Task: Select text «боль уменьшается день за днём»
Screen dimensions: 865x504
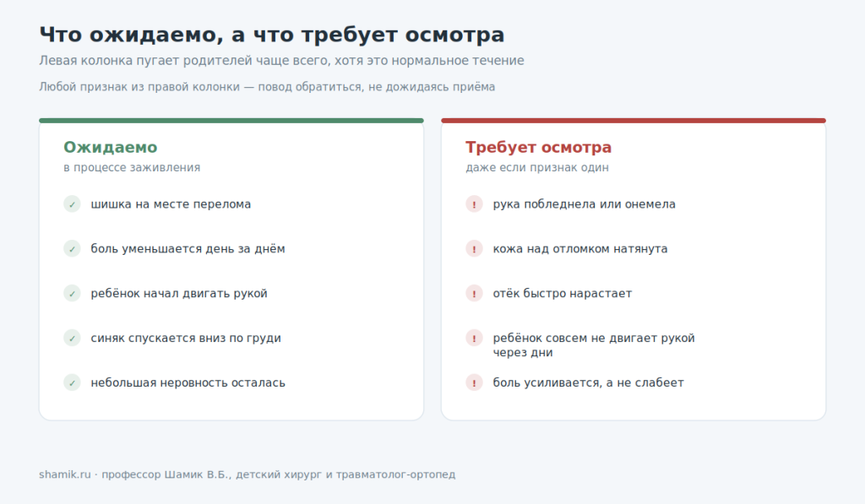Action: point(188,249)
